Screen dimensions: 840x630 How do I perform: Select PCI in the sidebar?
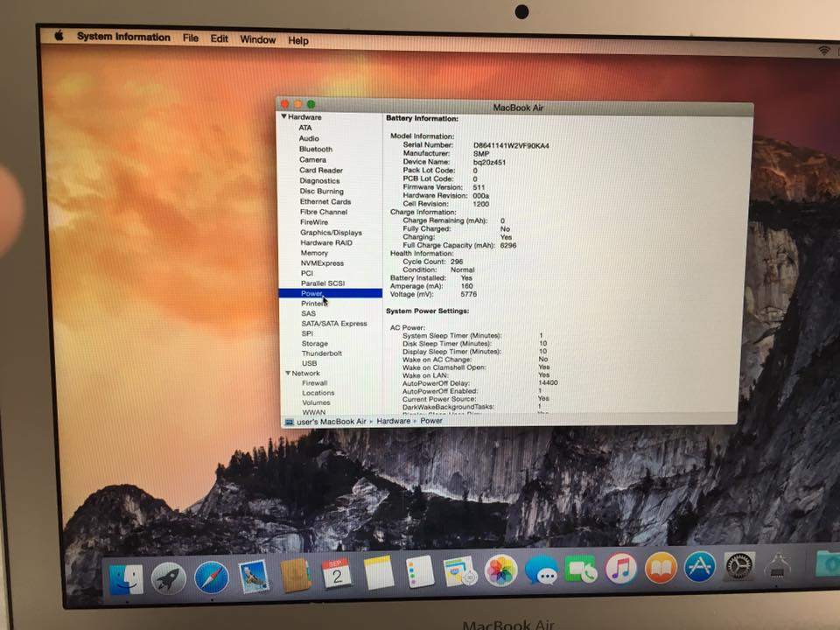point(307,273)
